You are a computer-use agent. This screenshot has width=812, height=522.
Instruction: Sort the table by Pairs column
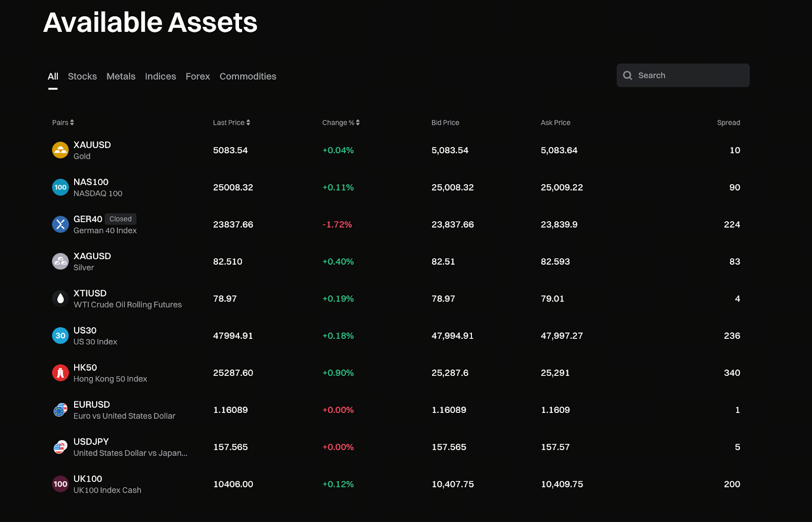(x=63, y=123)
